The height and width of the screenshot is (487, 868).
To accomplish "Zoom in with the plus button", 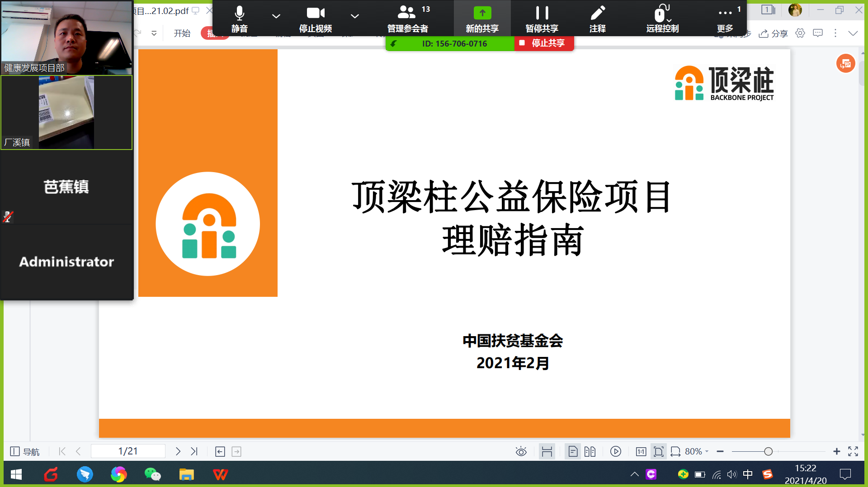I will 837,452.
